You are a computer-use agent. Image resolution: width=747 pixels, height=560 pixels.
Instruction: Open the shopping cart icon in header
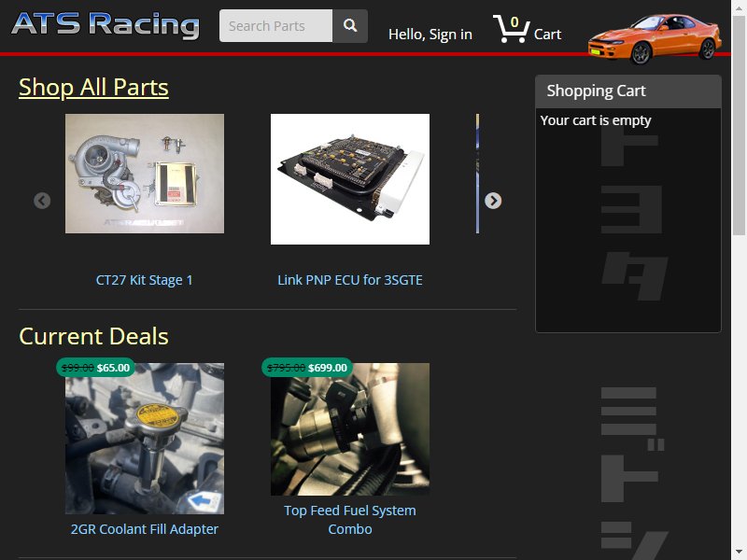click(511, 29)
